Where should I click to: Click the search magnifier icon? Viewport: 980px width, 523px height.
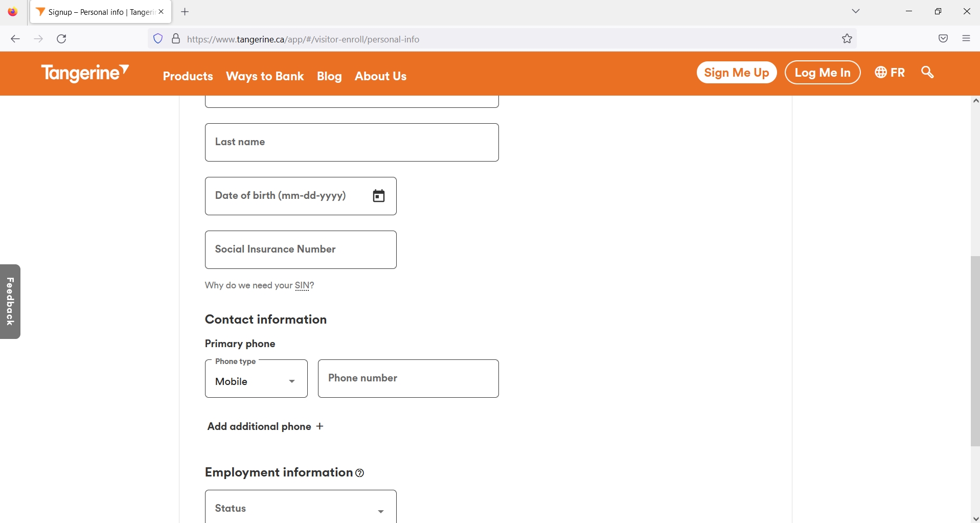927,73
